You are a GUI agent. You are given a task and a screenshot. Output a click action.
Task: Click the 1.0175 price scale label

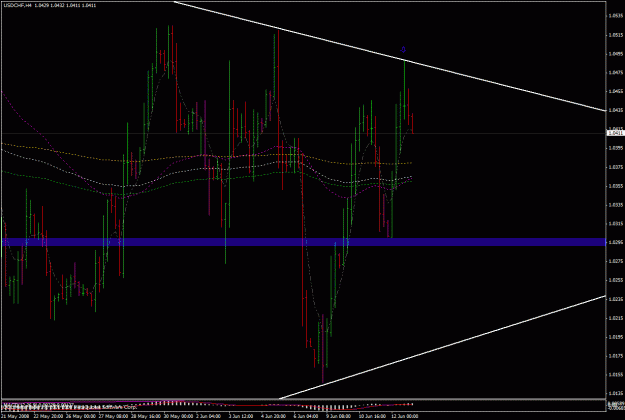[x=615, y=356]
